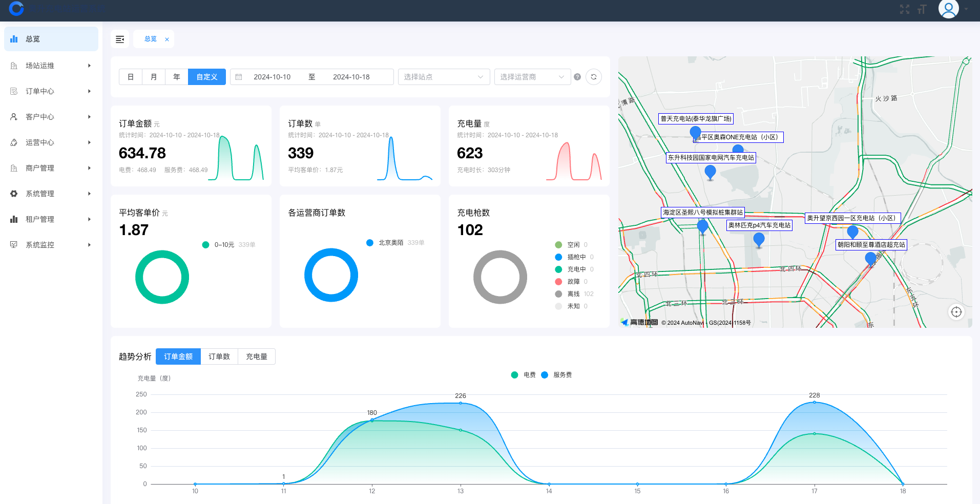This screenshot has height=504, width=980.
Task: Toggle 服务费 series in trend legend
Action: pyautogui.click(x=557, y=375)
